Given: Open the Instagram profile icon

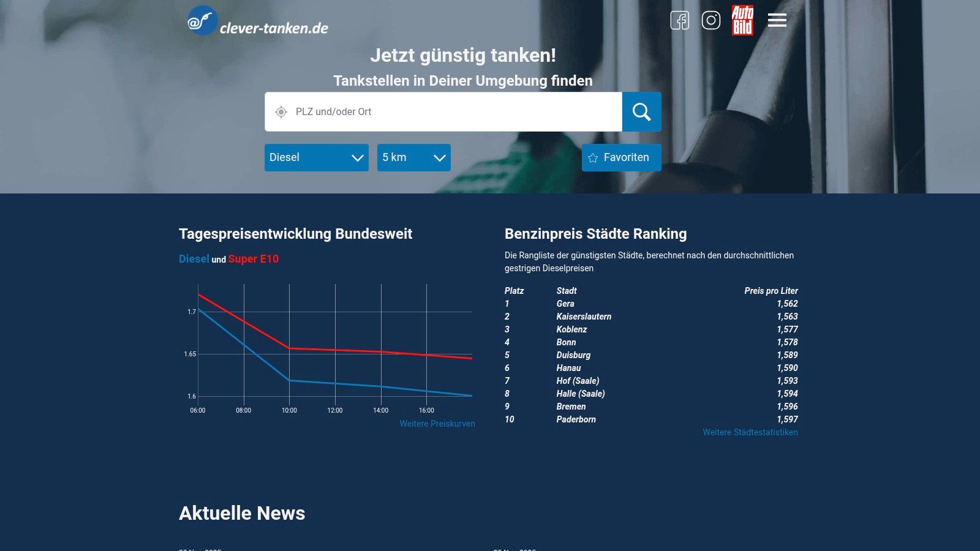Looking at the screenshot, I should click(710, 20).
